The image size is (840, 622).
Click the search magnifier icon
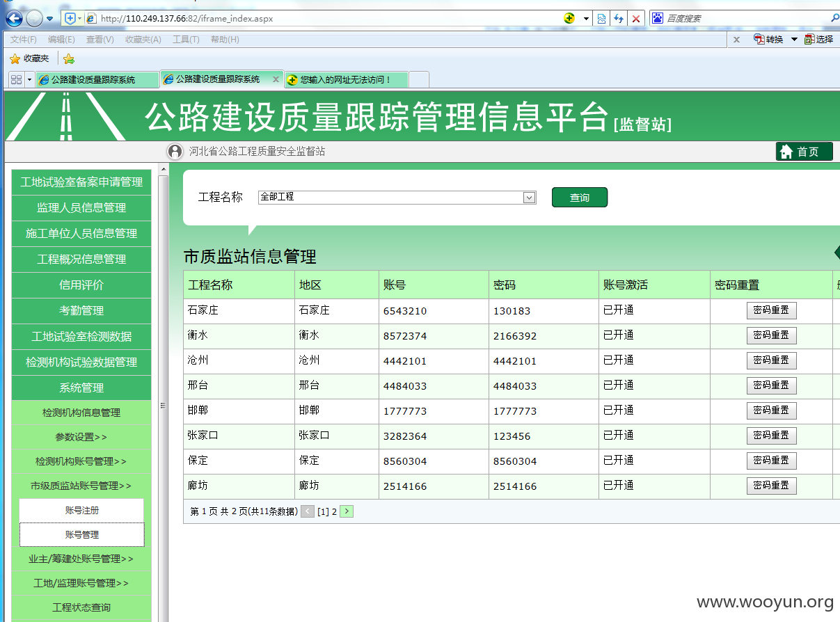[x=835, y=19]
